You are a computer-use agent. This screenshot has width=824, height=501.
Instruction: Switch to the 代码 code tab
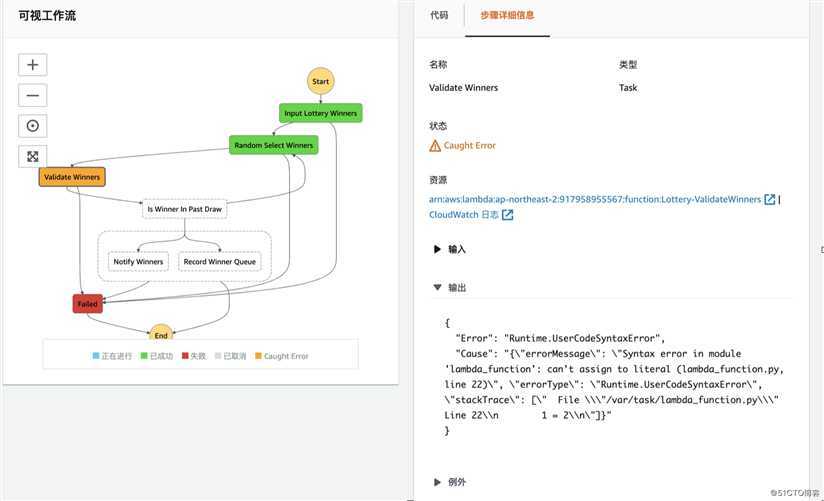(x=439, y=15)
